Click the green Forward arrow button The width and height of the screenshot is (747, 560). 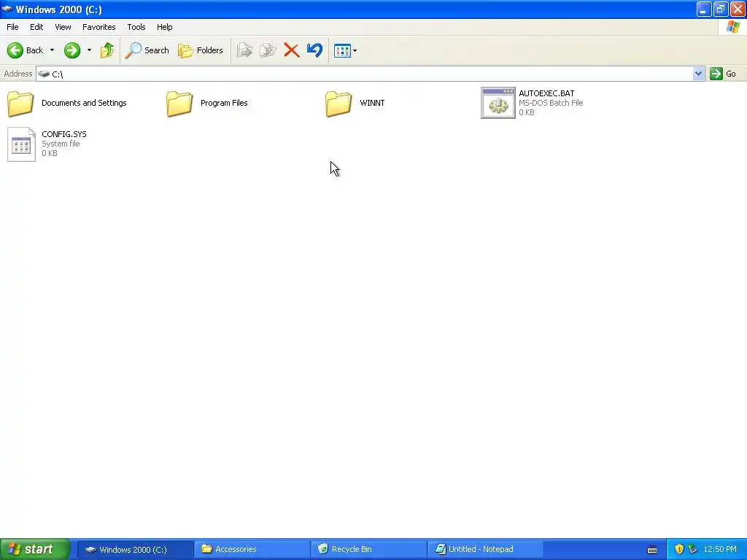72,50
